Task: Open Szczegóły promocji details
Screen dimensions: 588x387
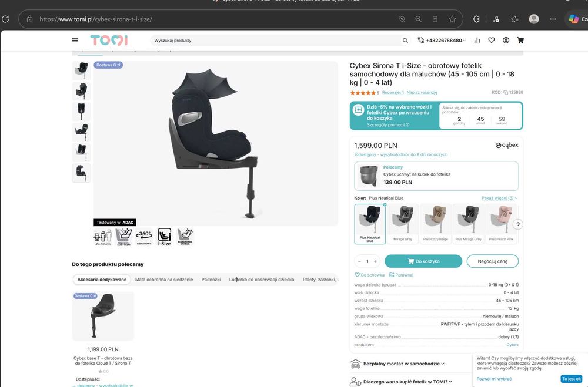Action: coord(388,125)
